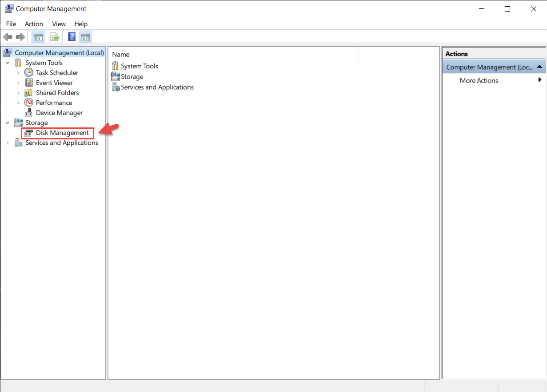
Task: Collapse the System Tools tree node
Action: [x=8, y=63]
